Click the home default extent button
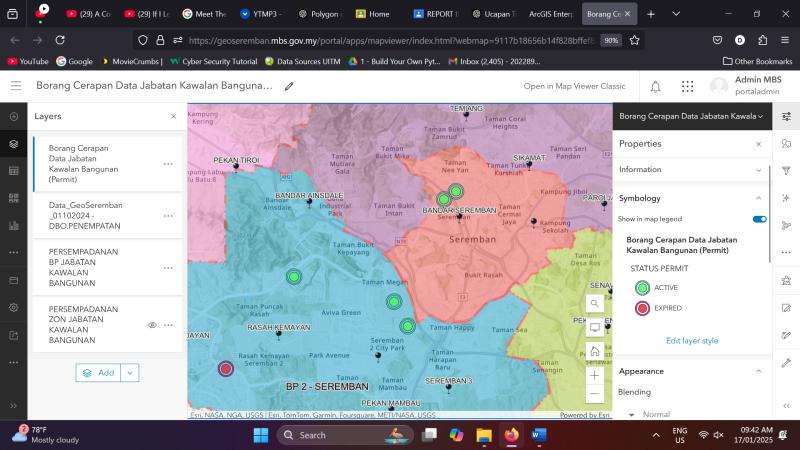Viewport: 800px width, 450px height. click(x=595, y=351)
